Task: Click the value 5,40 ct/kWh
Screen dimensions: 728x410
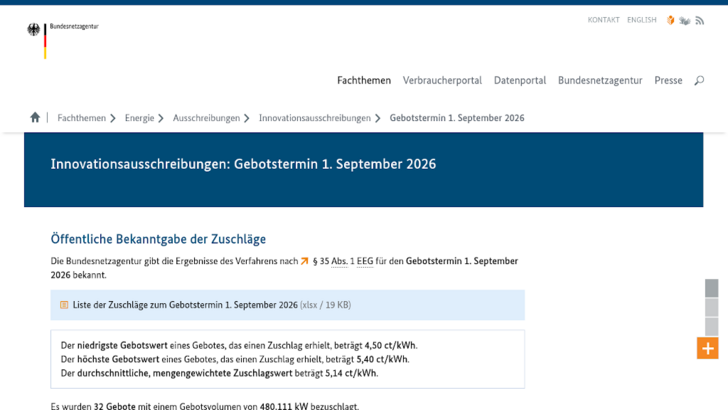Action: point(382,359)
